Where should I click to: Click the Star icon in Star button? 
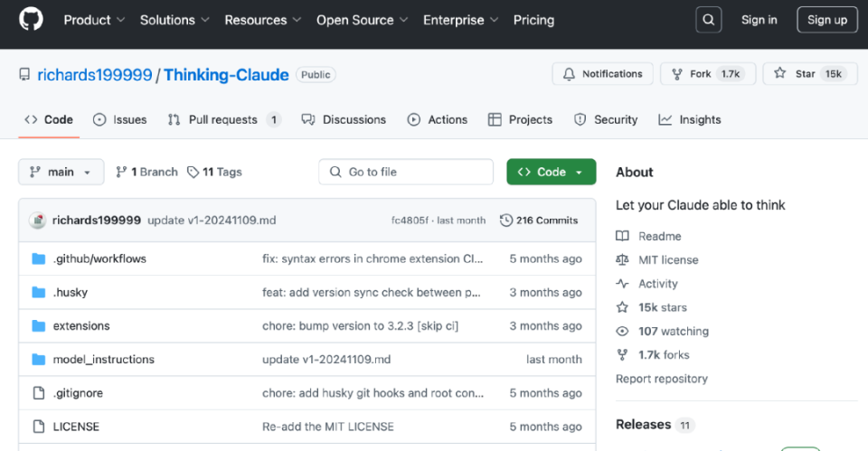tap(780, 73)
